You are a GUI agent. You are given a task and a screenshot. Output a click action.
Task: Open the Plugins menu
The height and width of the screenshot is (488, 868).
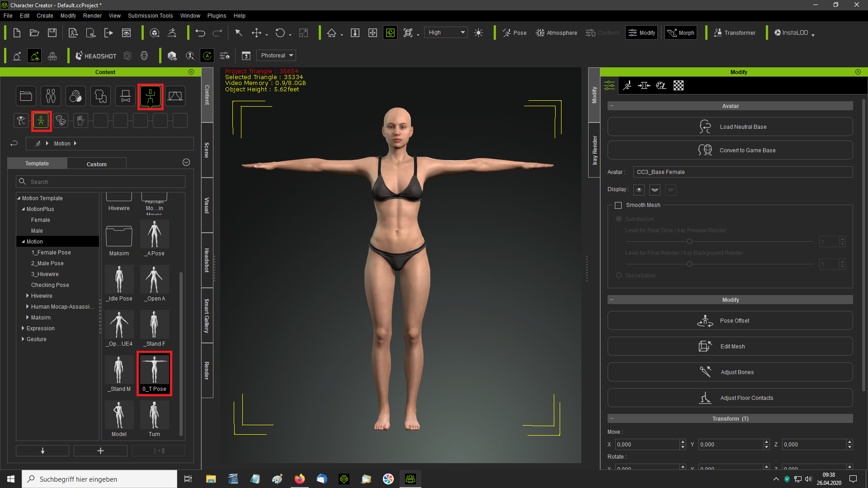pos(217,15)
